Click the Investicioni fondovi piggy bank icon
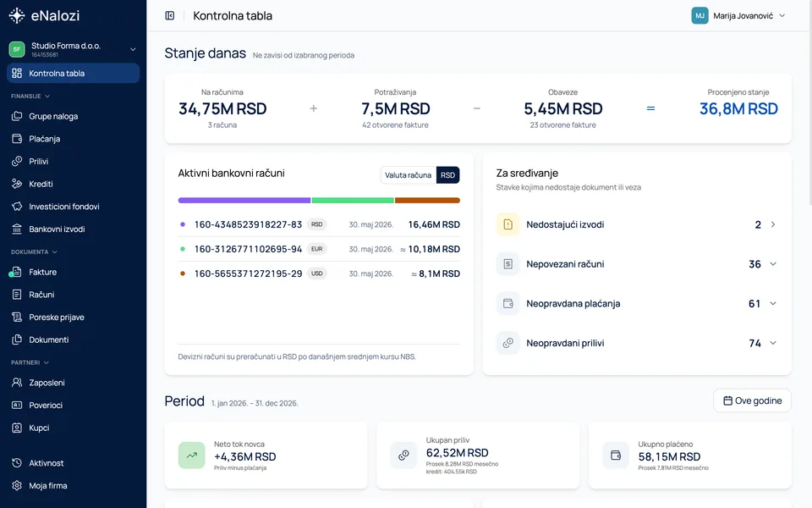 tap(17, 207)
